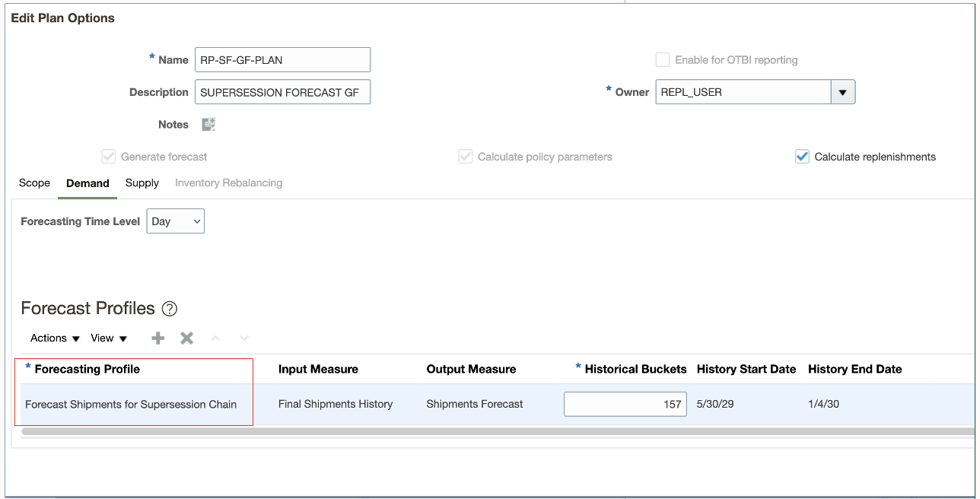Click the Generate forecast checkbox
Screen dimensions: 980x499
[108, 156]
